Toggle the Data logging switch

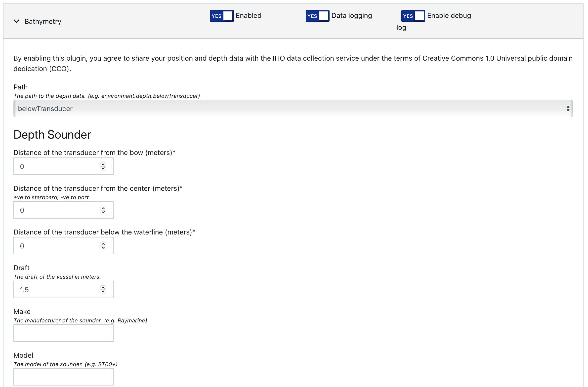click(317, 16)
